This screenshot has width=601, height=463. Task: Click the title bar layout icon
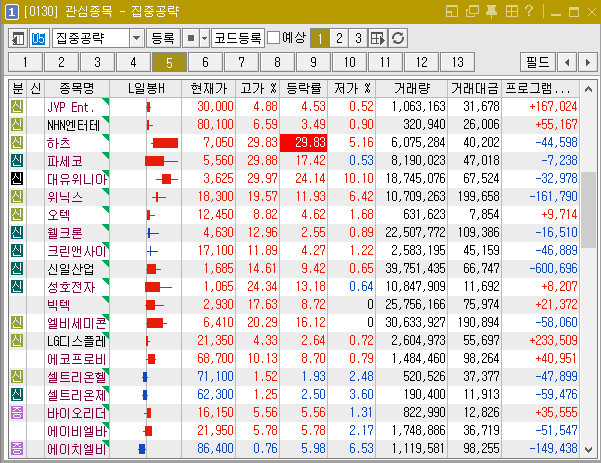[452, 11]
